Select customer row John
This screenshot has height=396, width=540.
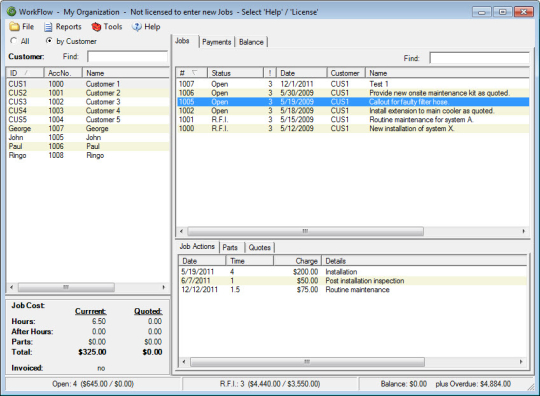[x=88, y=137]
